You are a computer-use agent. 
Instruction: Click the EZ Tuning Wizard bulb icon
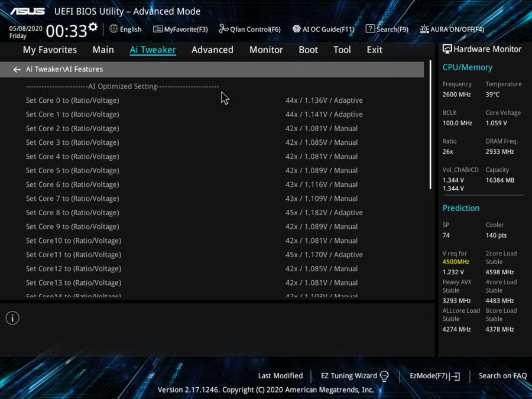pyautogui.click(x=384, y=376)
